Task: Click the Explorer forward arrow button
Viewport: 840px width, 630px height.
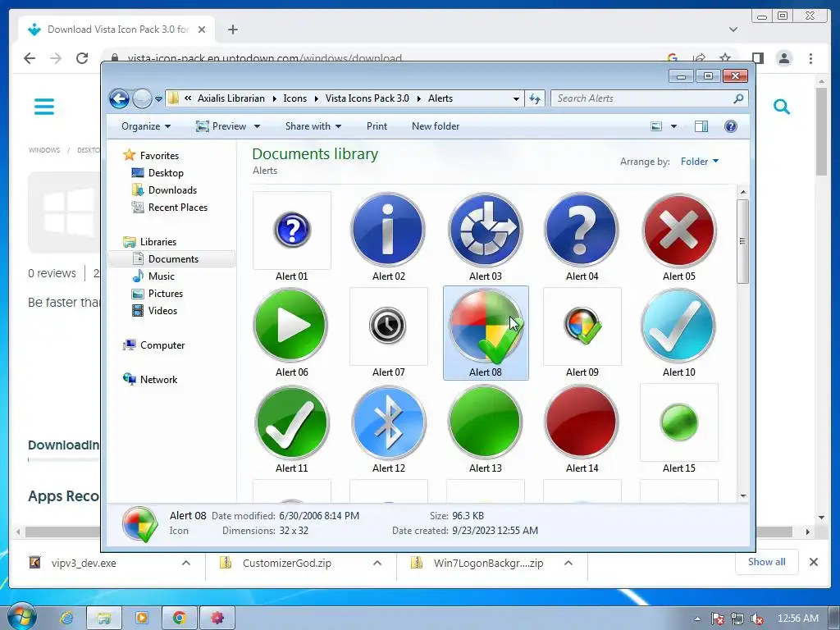Action: [x=142, y=98]
